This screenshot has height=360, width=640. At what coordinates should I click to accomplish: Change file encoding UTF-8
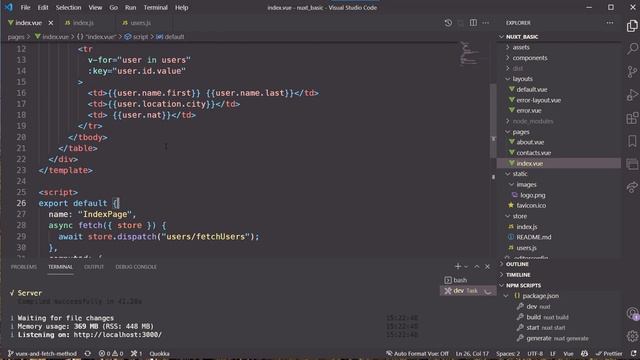tap(535, 353)
